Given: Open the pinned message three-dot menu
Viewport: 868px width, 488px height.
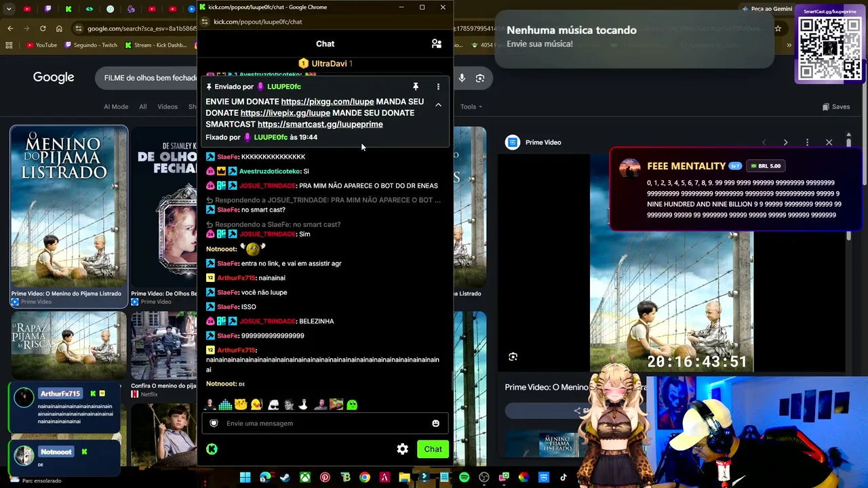Looking at the screenshot, I should click(438, 87).
